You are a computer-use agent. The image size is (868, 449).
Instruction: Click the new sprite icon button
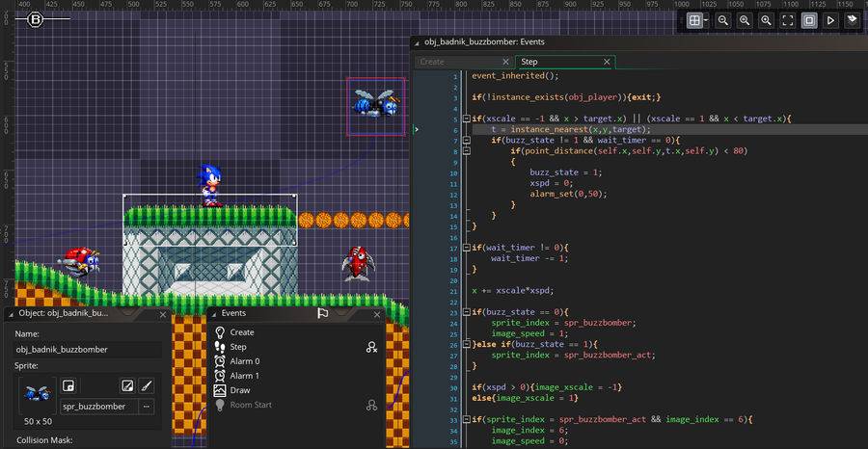68,385
